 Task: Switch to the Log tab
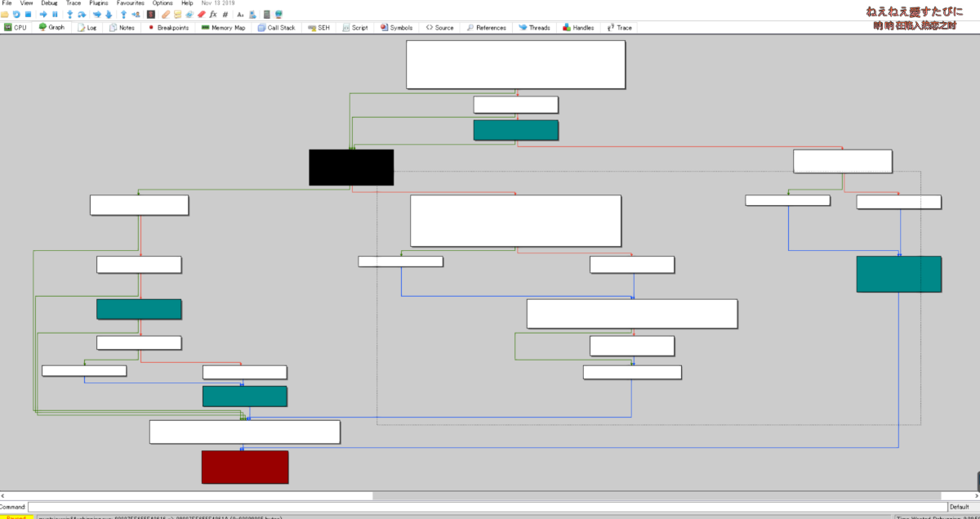87,28
